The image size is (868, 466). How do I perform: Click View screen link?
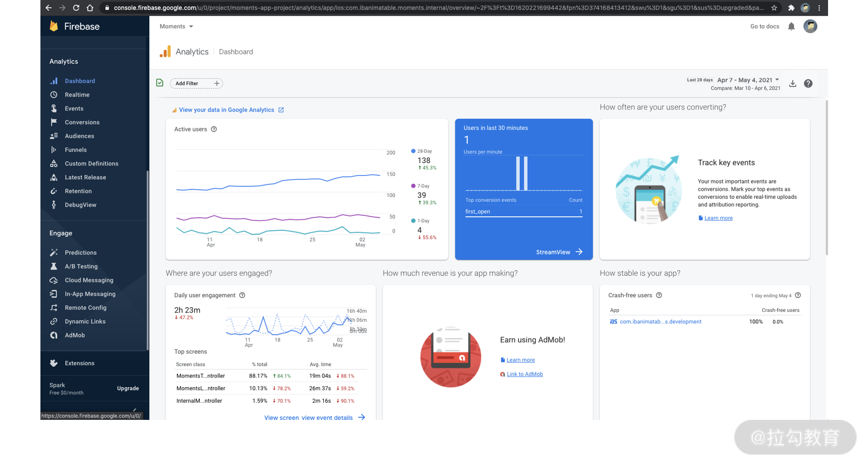point(281,418)
